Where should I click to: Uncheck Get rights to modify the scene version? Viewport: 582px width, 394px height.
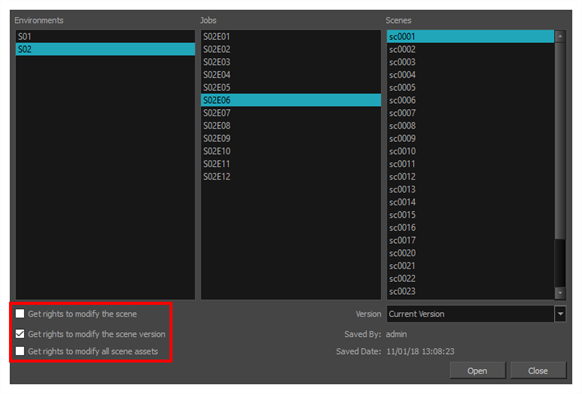pyautogui.click(x=20, y=334)
